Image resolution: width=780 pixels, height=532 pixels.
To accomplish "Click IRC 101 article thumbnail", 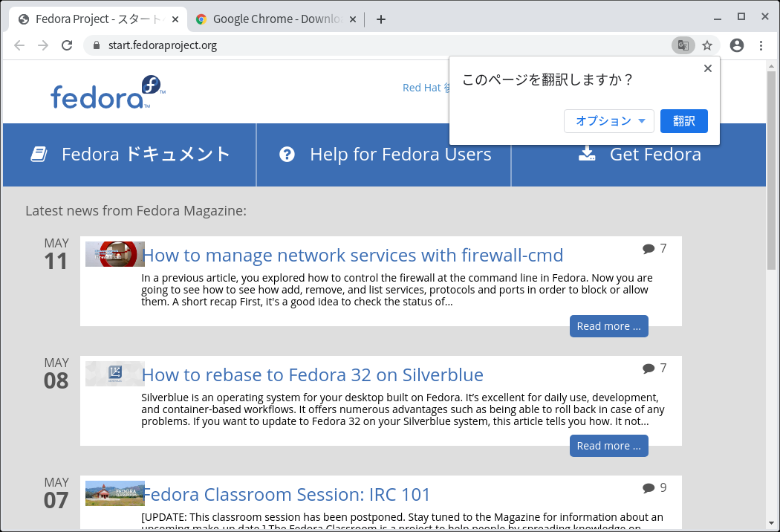I will click(x=115, y=493).
